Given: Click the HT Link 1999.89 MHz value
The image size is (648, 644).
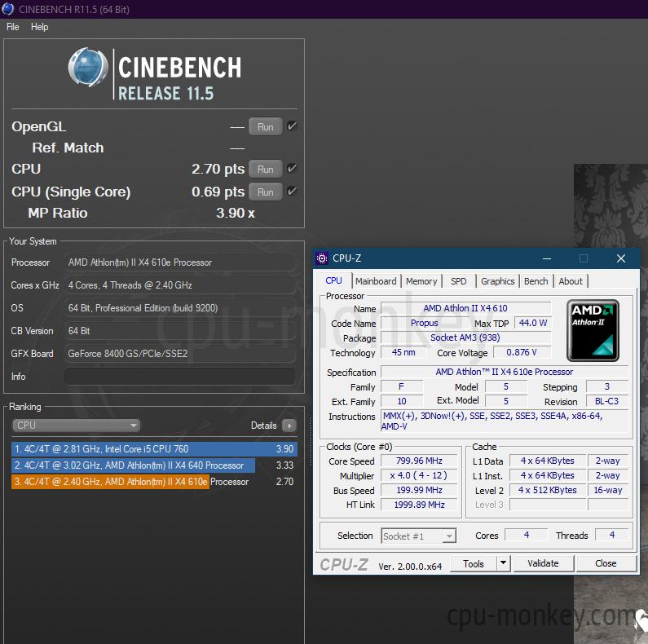Looking at the screenshot, I should (x=419, y=505).
